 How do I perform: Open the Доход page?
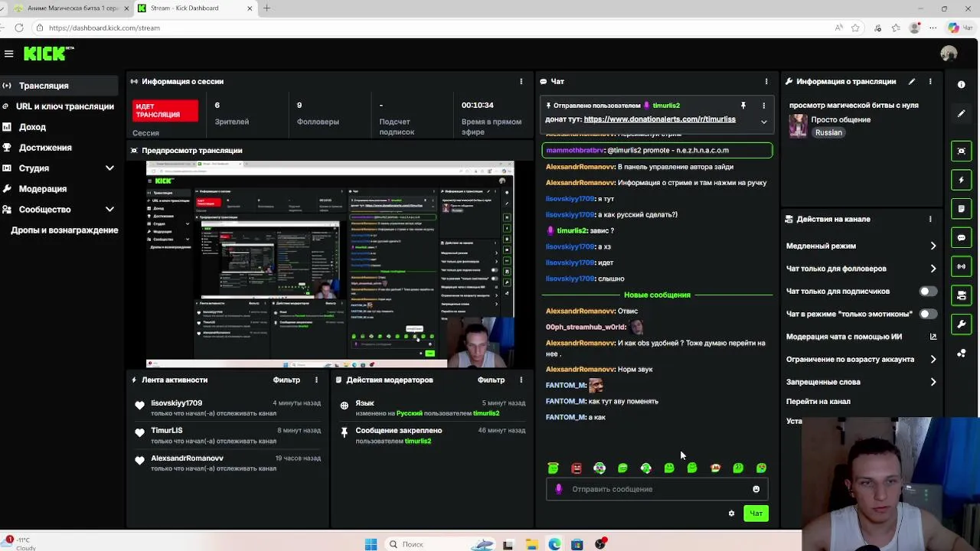pyautogui.click(x=32, y=127)
